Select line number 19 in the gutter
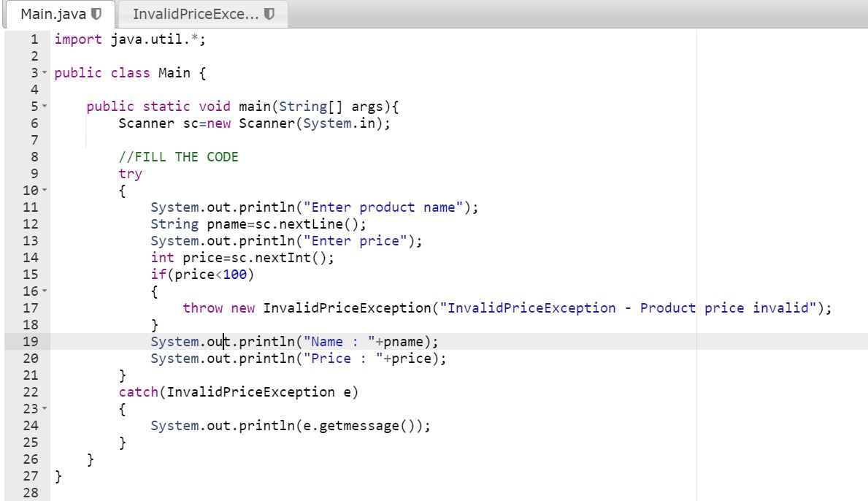 click(31, 342)
